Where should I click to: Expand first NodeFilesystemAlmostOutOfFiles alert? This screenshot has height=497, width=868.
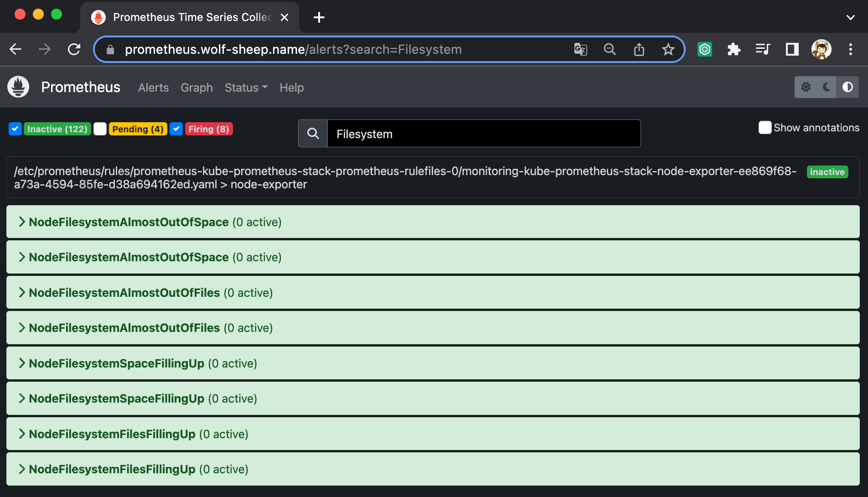(x=433, y=293)
